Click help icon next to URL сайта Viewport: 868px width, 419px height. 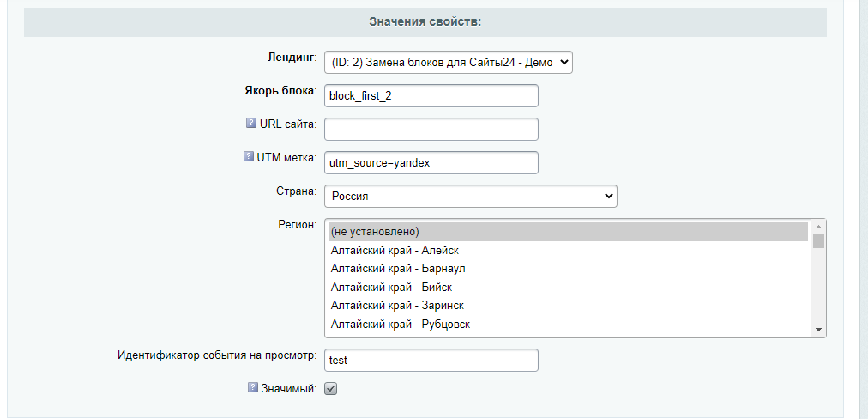coord(251,124)
